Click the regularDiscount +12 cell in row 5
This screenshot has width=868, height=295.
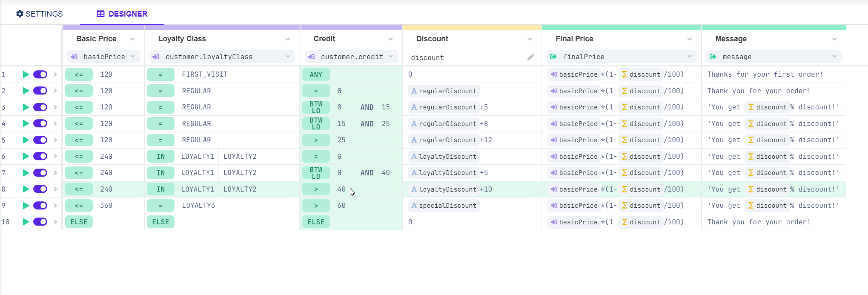pyautogui.click(x=451, y=140)
